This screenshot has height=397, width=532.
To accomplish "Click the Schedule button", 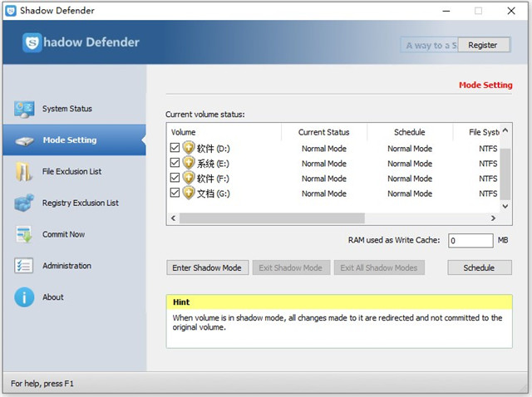I will [480, 267].
